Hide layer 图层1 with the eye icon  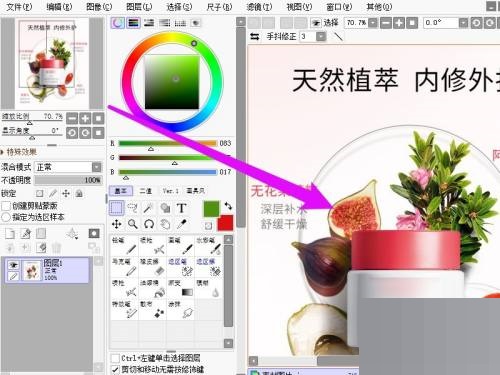13,265
